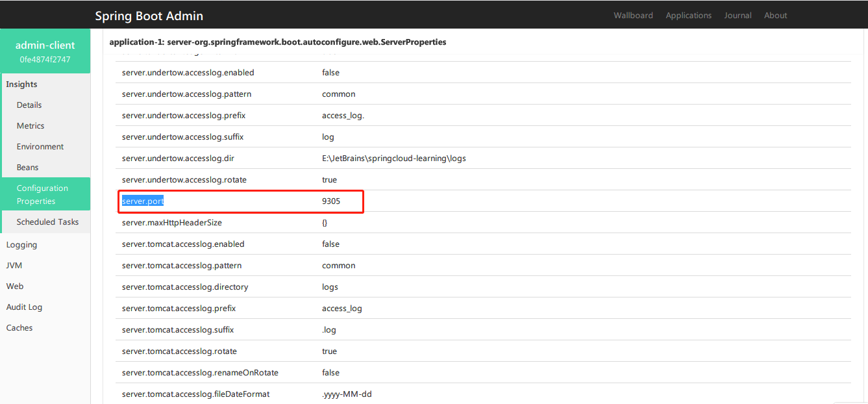
Task: Click the undertow pattern value common
Action: 339,94
